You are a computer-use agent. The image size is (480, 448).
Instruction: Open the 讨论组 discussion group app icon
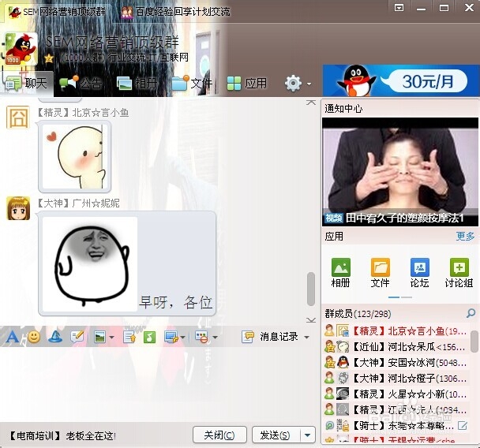pyautogui.click(x=459, y=273)
